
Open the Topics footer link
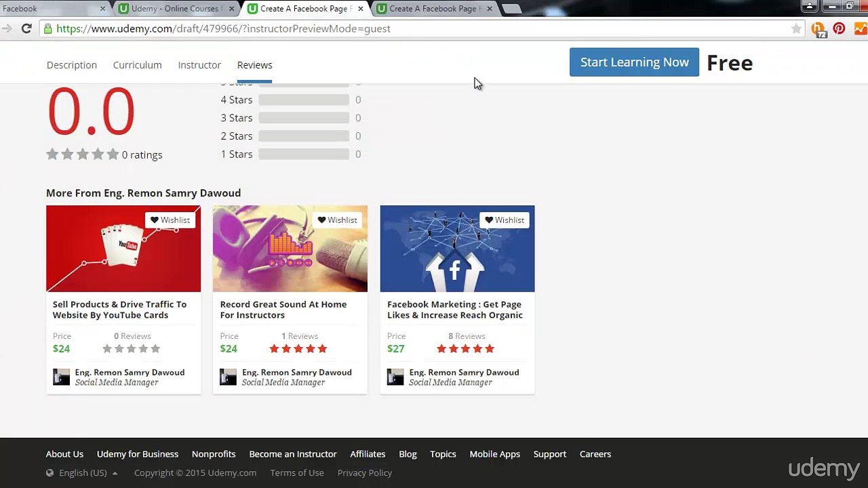coord(443,454)
